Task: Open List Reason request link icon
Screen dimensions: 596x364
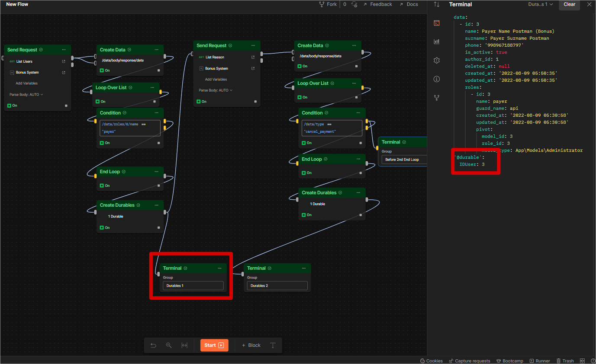Action: point(253,57)
